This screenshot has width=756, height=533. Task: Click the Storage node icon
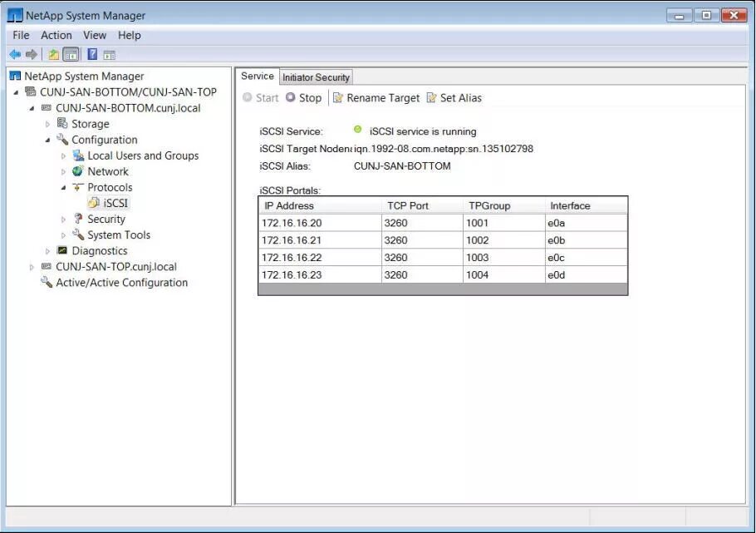62,124
